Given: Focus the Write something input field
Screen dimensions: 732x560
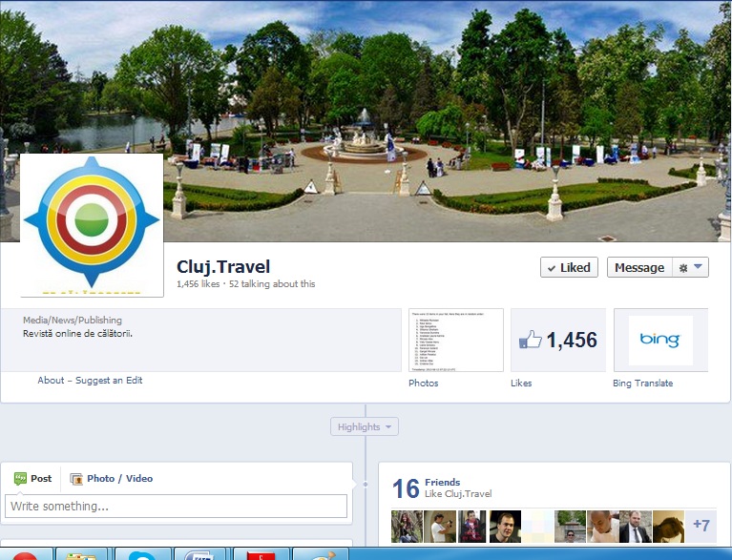Looking at the screenshot, I should (x=176, y=506).
